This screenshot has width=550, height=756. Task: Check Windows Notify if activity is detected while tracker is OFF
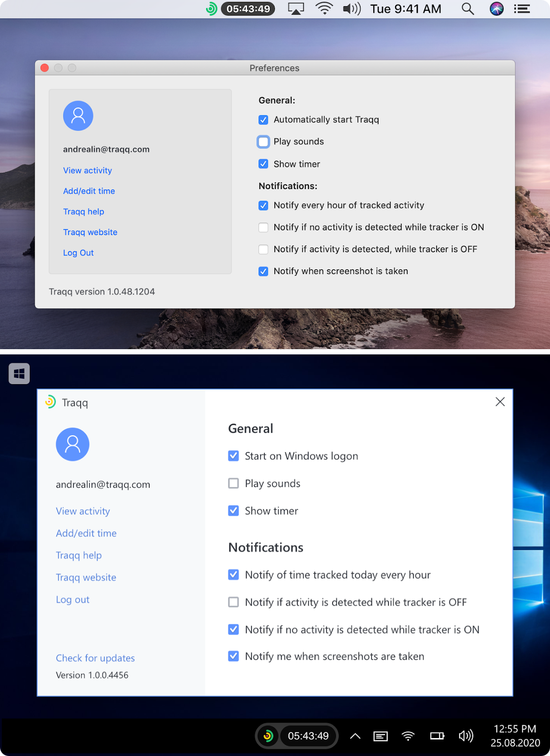click(233, 602)
